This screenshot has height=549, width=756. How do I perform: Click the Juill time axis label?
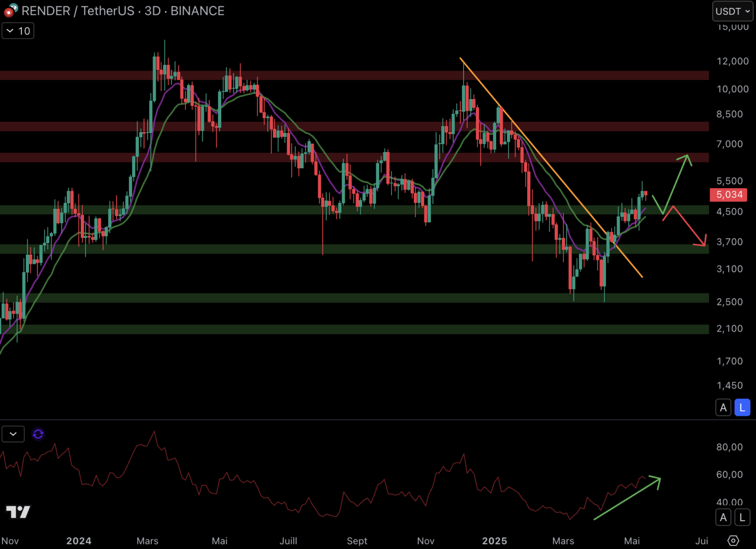click(x=288, y=541)
